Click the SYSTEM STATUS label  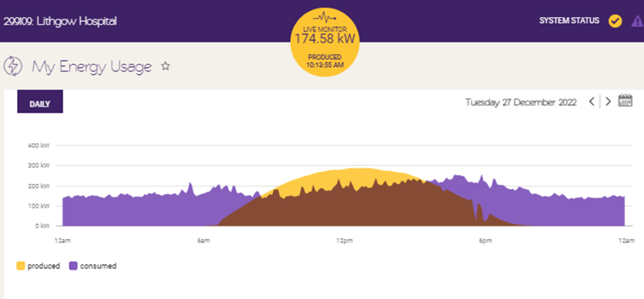click(x=569, y=21)
